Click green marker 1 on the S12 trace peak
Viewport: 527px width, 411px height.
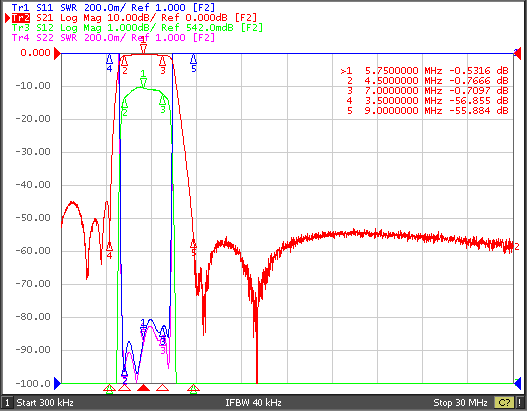[144, 82]
